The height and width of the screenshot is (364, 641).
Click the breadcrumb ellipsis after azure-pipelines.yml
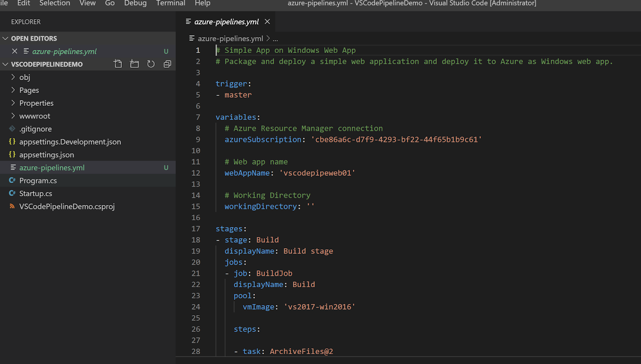tap(275, 38)
